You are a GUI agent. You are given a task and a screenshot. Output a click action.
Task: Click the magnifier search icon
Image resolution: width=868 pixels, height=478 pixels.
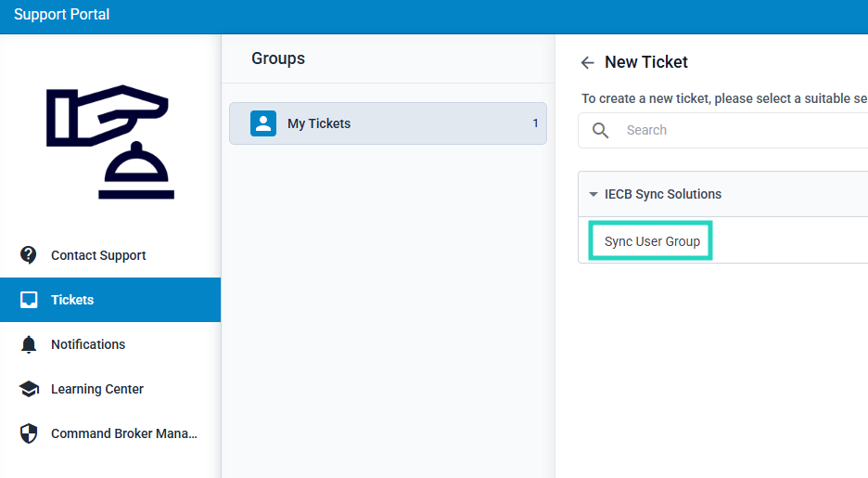click(x=601, y=130)
